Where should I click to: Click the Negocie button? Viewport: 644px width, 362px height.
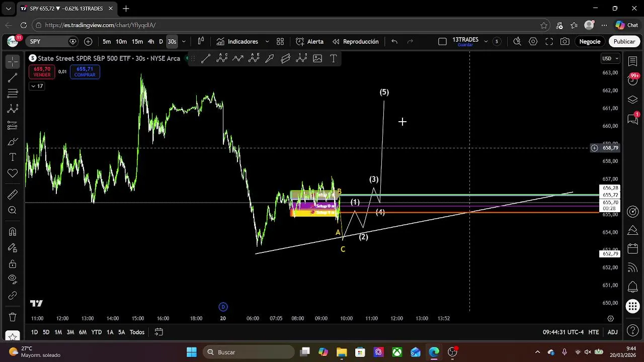tap(590, 42)
